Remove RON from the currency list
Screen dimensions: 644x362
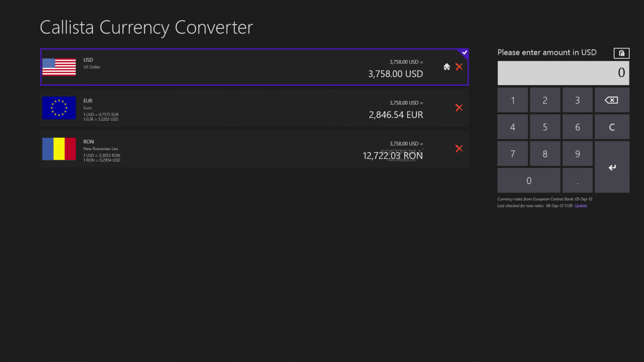point(459,149)
